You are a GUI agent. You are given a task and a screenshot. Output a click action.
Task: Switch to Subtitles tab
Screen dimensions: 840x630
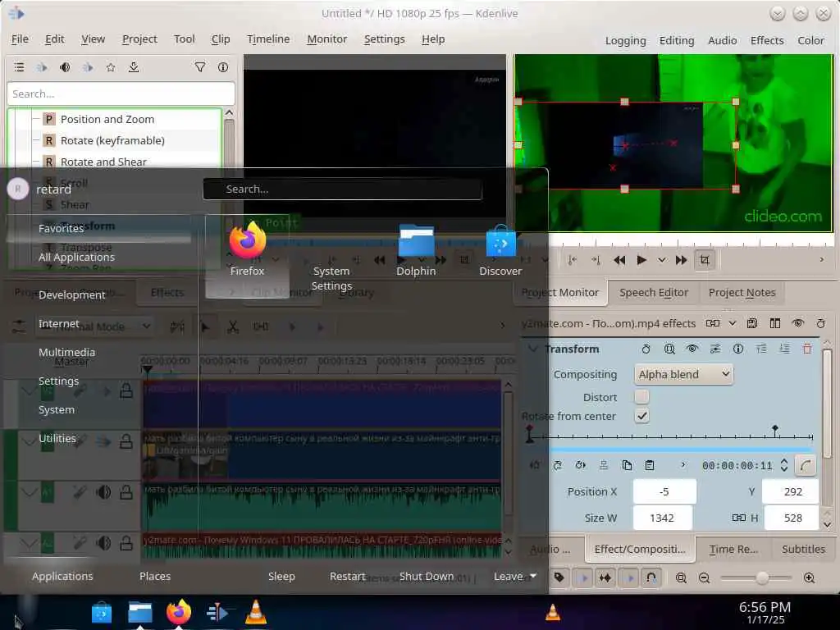803,549
